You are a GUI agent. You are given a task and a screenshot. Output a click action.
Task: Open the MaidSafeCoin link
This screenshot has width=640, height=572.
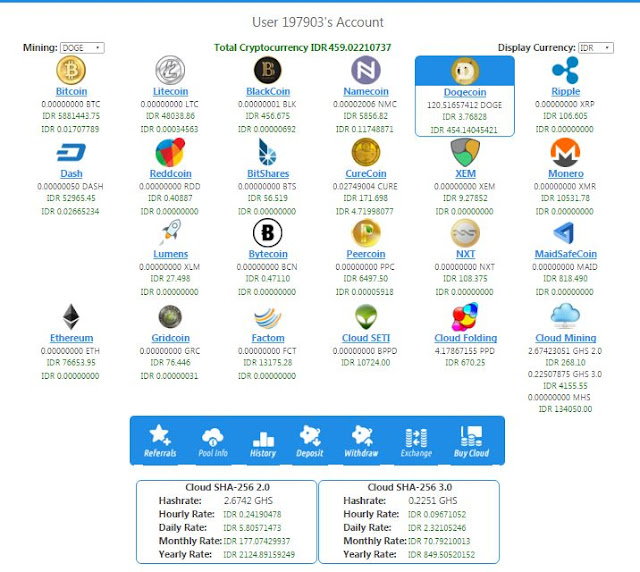click(565, 254)
